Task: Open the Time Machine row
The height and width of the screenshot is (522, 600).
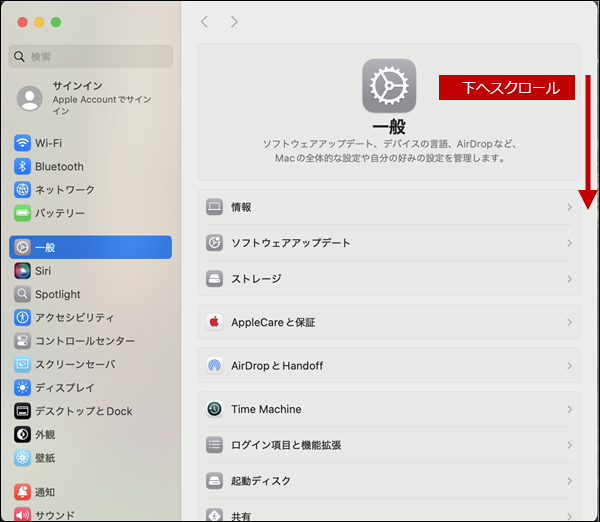Action: coord(389,409)
